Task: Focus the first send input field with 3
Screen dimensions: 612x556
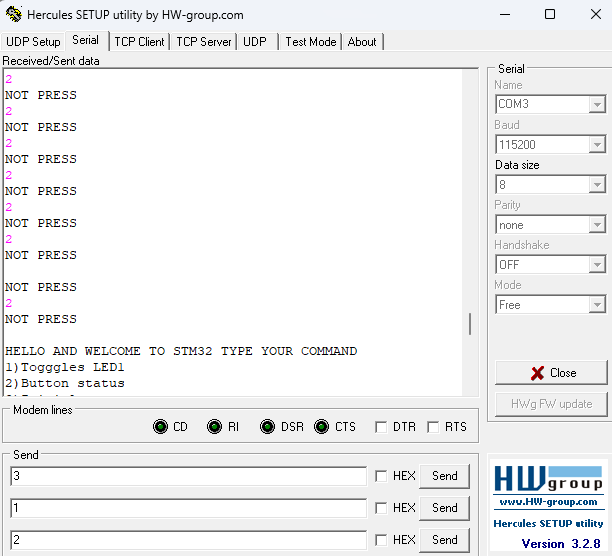Action: pos(189,476)
